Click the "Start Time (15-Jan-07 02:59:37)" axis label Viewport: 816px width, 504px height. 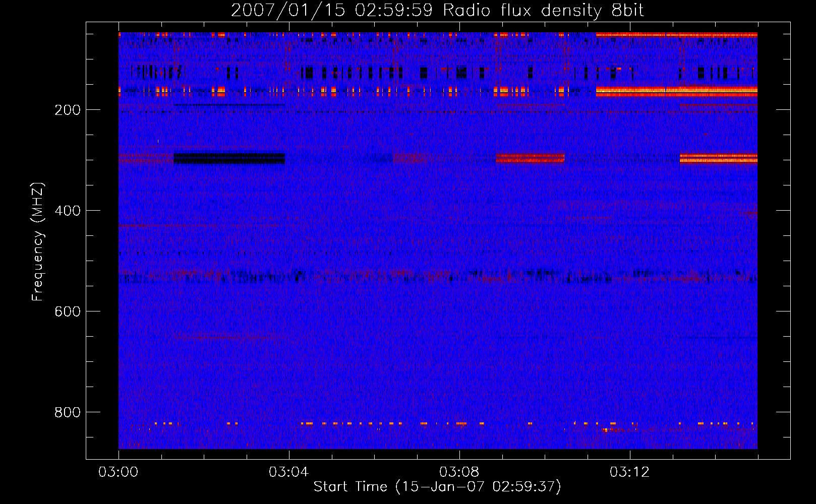tap(437, 487)
